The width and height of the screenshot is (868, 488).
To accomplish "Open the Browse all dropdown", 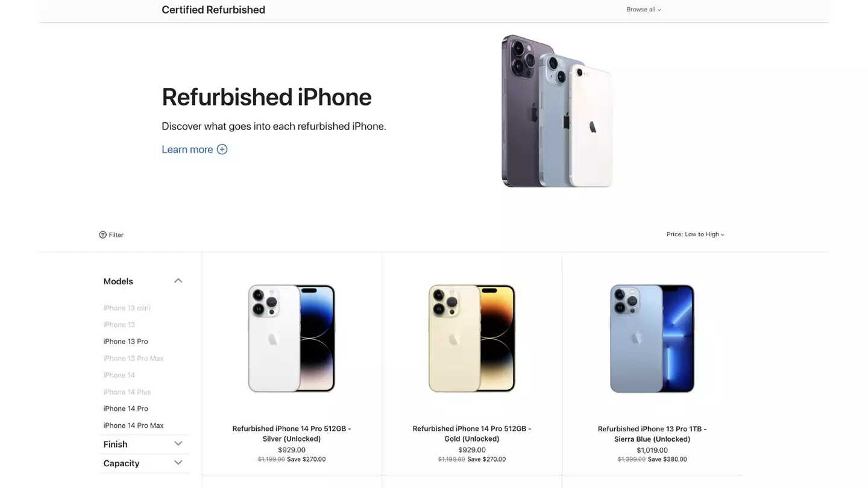I will point(643,10).
